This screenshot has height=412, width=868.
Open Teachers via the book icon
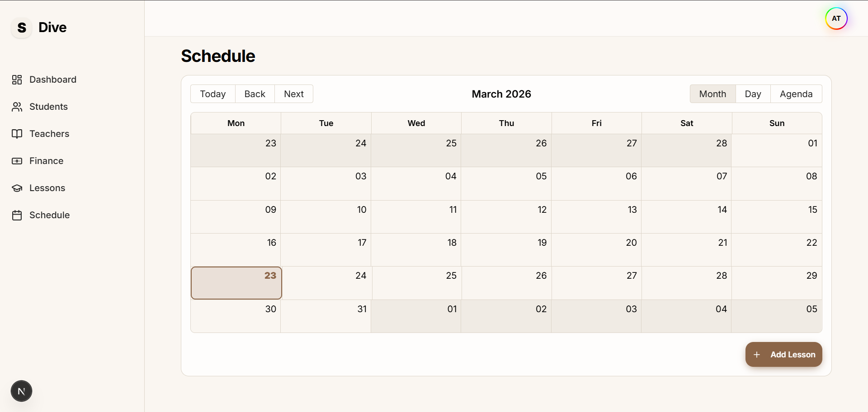(17, 134)
